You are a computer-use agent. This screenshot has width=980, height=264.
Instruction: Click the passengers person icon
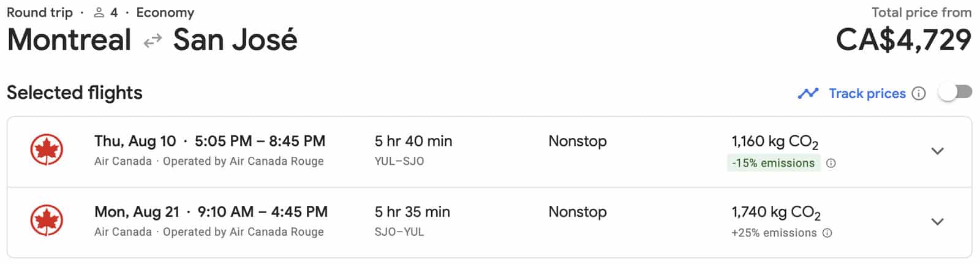click(99, 12)
